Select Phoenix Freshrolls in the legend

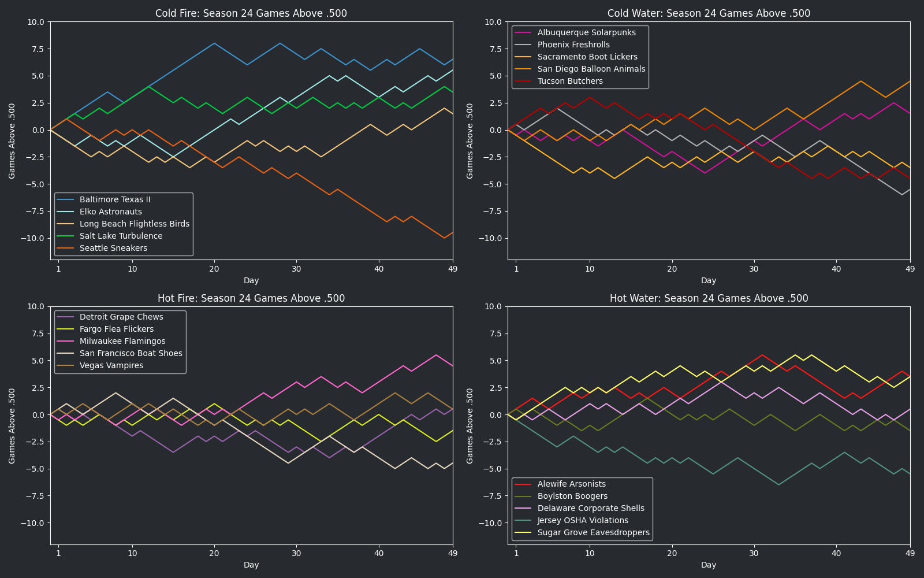click(x=573, y=45)
